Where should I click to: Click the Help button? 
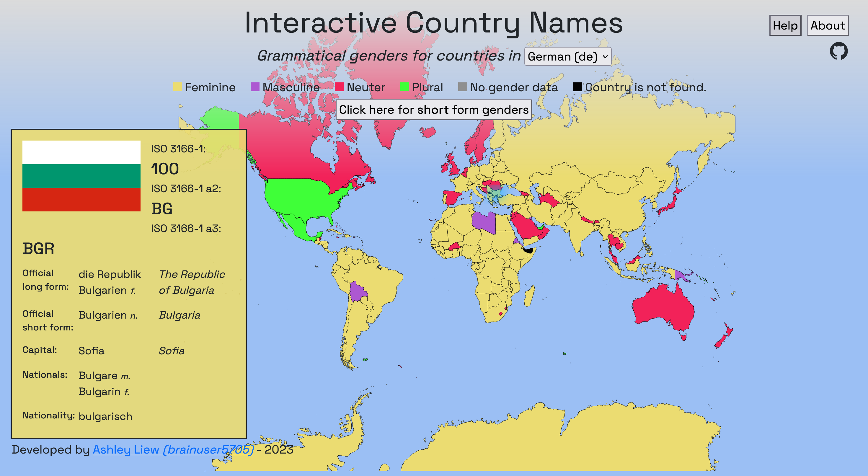785,26
